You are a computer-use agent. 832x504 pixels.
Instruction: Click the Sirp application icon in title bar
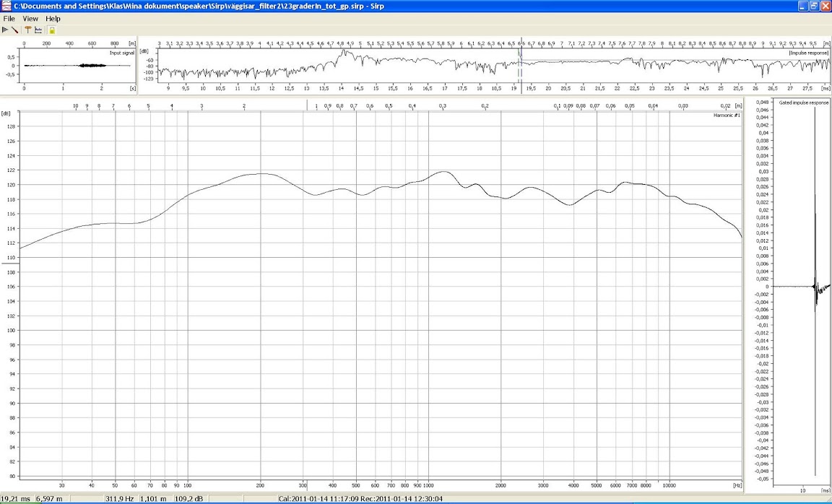[x=6, y=6]
